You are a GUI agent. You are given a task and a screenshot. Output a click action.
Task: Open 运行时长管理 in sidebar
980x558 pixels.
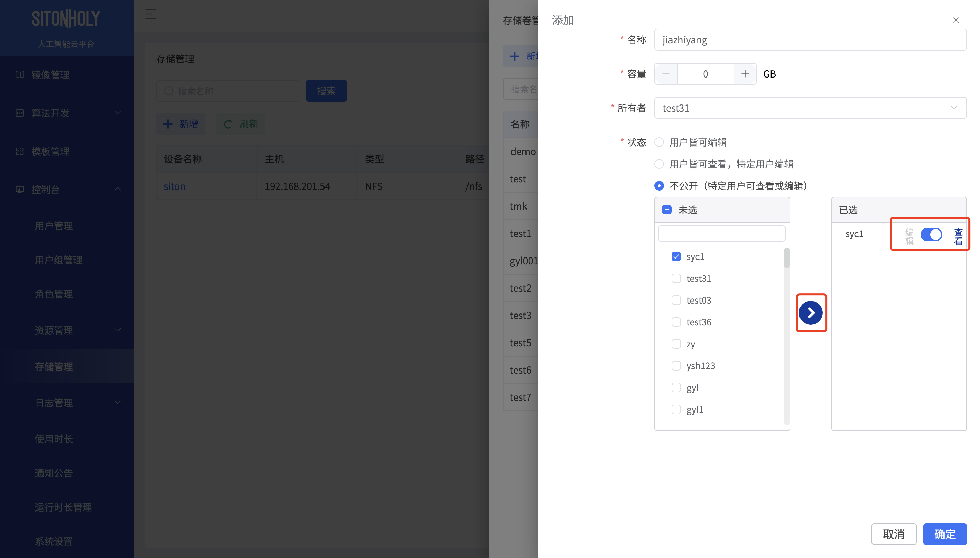63,507
